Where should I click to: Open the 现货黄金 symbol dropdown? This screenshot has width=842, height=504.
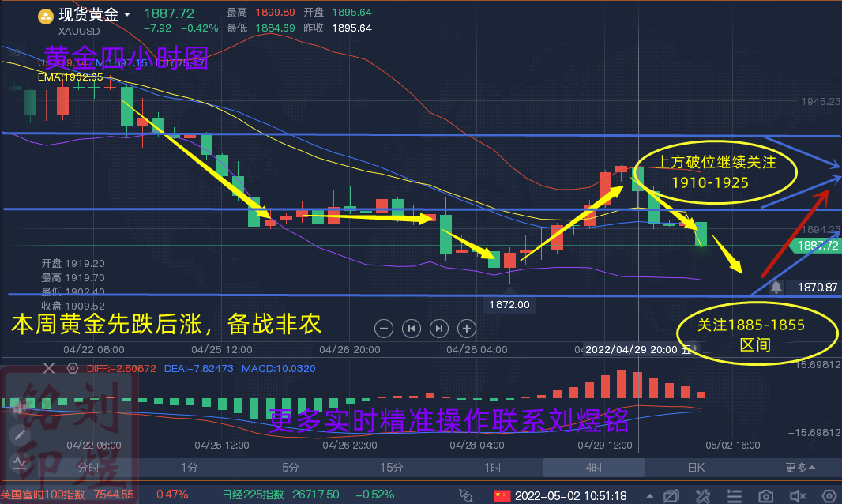click(x=127, y=14)
